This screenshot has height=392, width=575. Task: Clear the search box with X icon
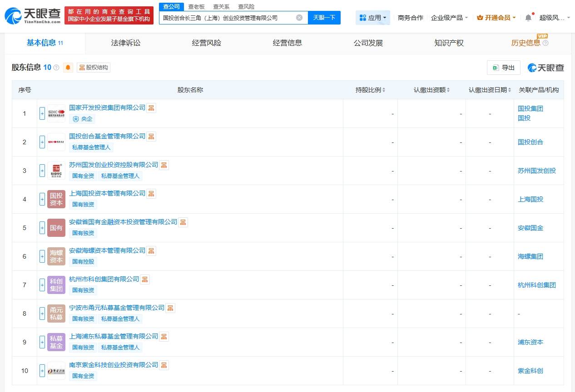pyautogui.click(x=299, y=18)
